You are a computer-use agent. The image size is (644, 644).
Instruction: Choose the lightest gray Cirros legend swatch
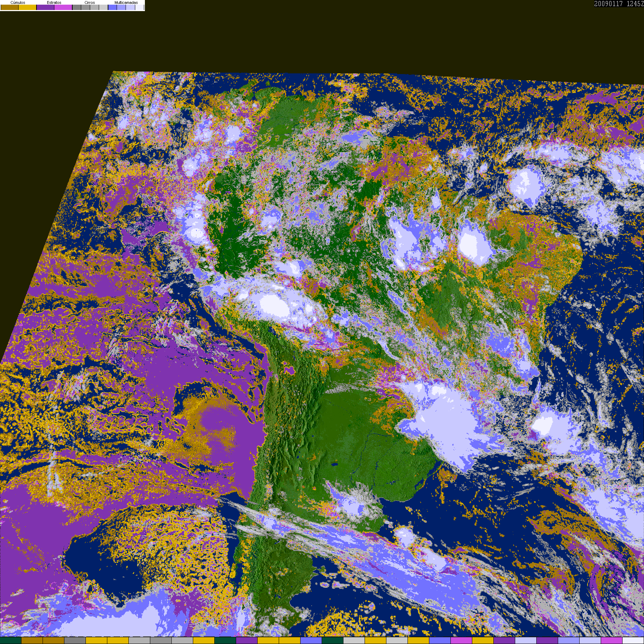(103, 7)
